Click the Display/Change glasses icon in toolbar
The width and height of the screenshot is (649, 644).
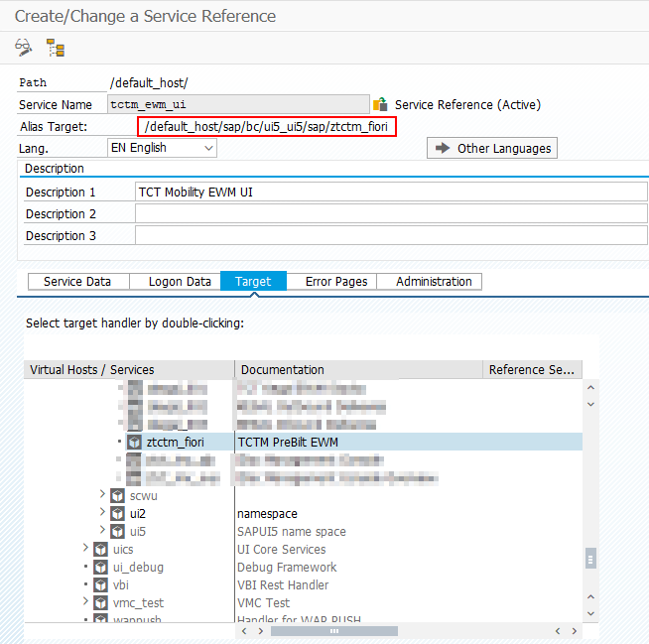pyautogui.click(x=23, y=47)
